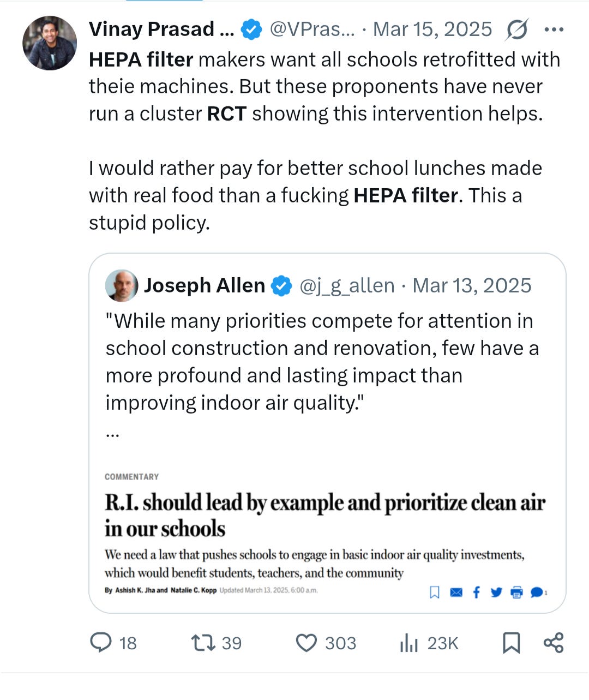Expand the quoted tweet ellipsis text
This screenshot has height=700, width=589.
point(112,434)
